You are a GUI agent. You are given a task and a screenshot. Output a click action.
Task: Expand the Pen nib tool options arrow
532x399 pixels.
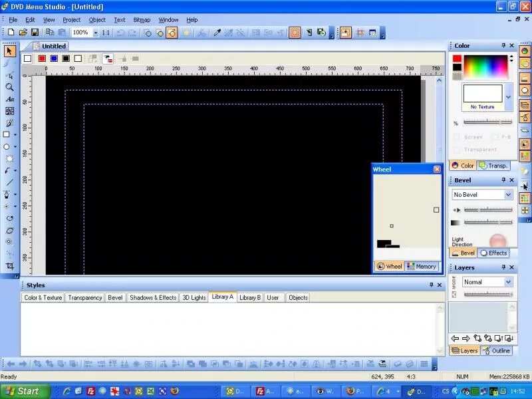tap(15, 194)
